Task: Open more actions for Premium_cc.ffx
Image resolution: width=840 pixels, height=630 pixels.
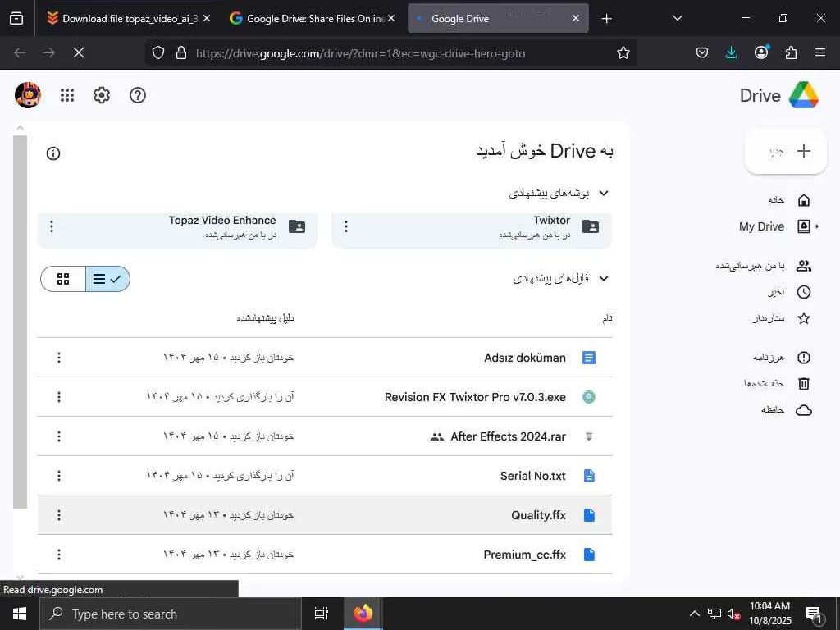Action: coord(59,555)
